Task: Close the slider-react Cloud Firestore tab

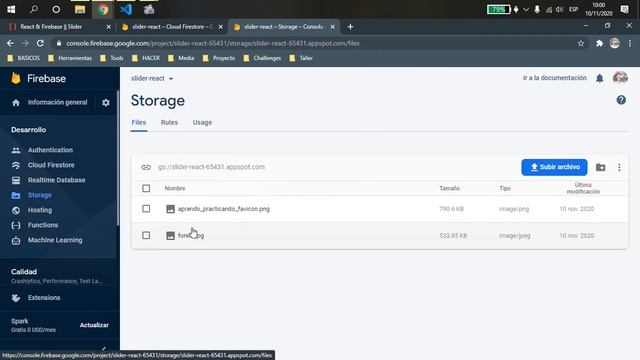Action: pyautogui.click(x=220, y=27)
